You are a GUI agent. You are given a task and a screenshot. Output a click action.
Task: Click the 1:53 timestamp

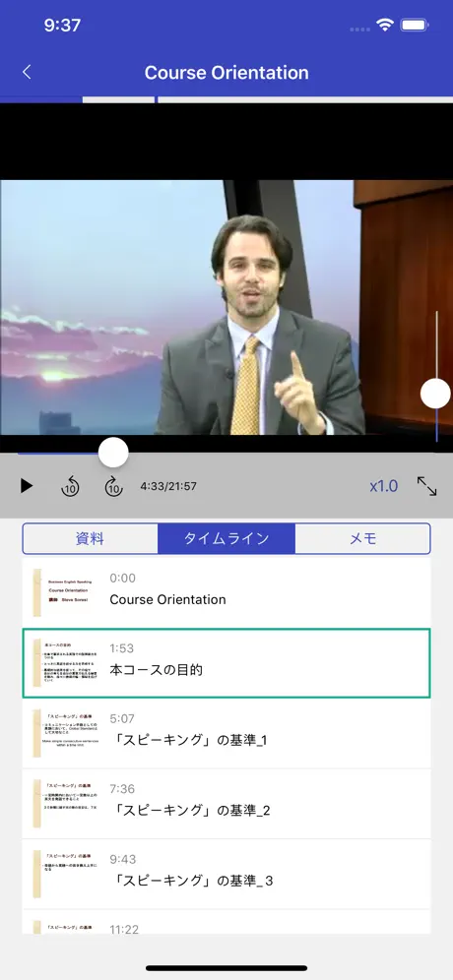pyautogui.click(x=121, y=648)
